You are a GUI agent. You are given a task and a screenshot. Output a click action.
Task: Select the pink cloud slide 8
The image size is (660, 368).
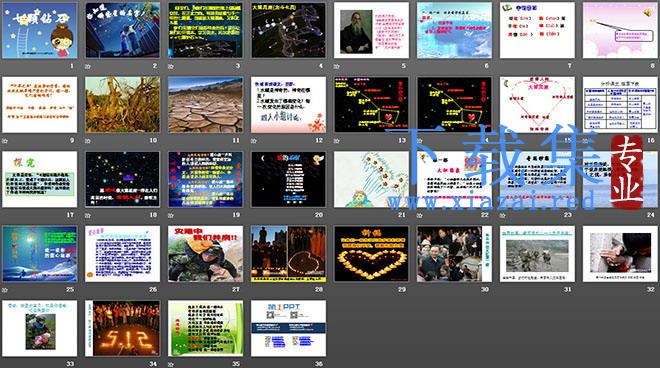tap(620, 30)
